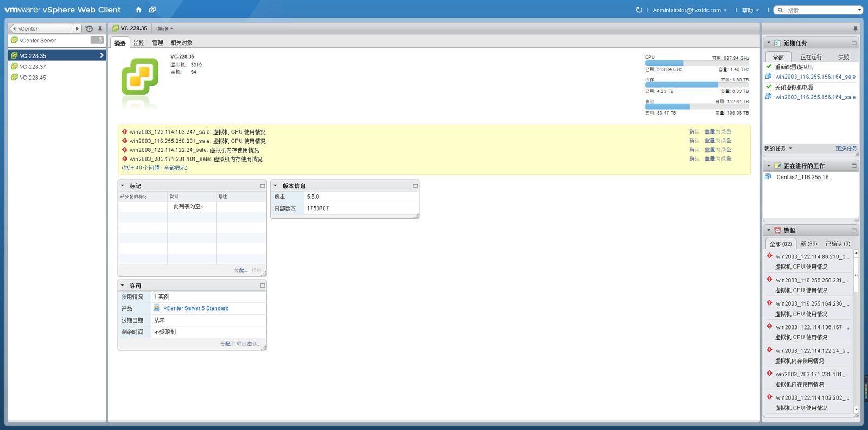Click the large vCenter logo in the summary
The width and height of the screenshot is (868, 430).
pyautogui.click(x=140, y=77)
